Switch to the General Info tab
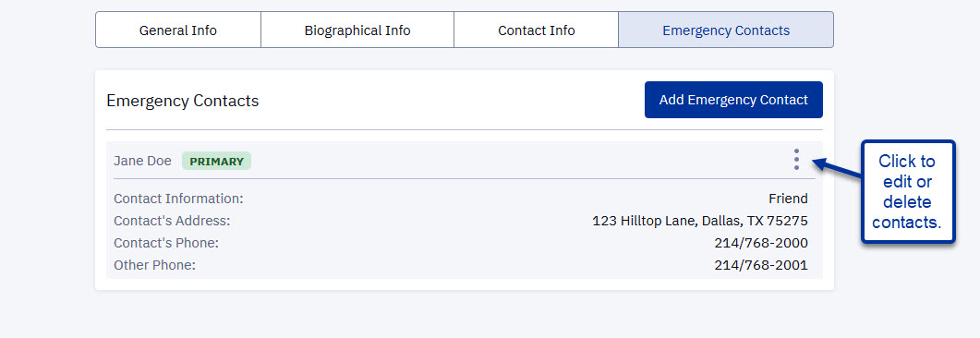 (x=178, y=30)
